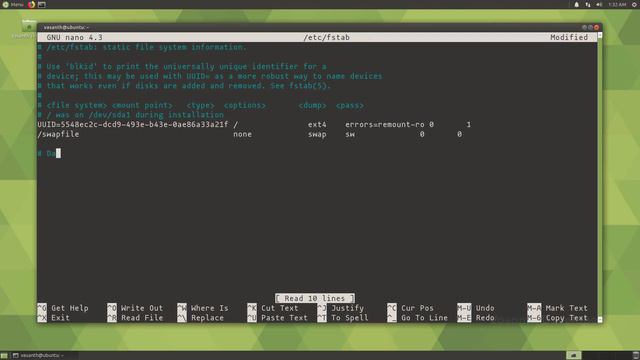640x360 pixels.
Task: Click 'M-U Undo' shortcut label
Action: [476, 308]
